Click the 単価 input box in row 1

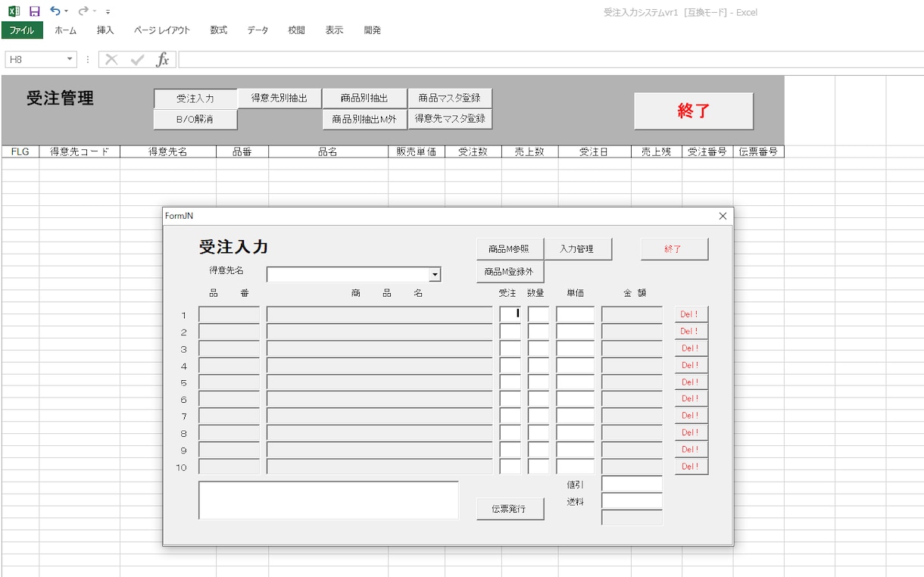[576, 314]
